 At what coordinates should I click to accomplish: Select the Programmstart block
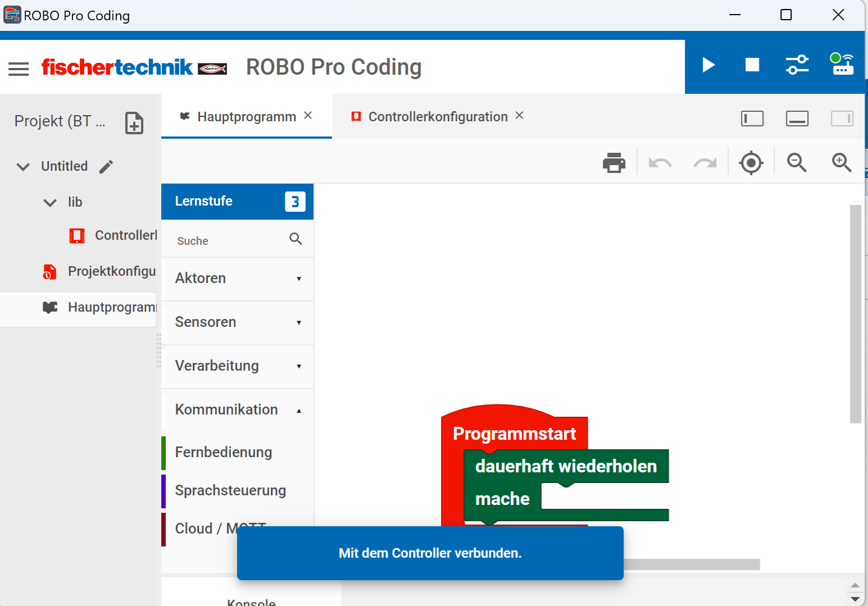pos(514,434)
